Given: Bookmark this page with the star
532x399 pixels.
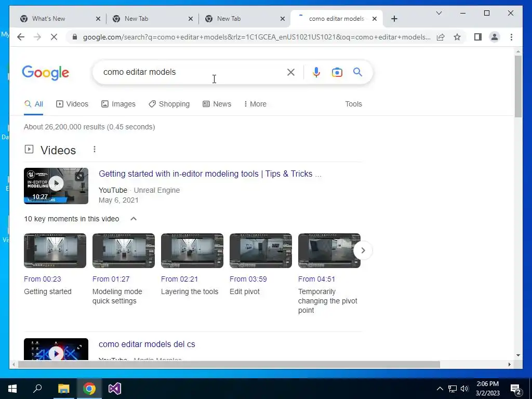Looking at the screenshot, I should click(457, 37).
